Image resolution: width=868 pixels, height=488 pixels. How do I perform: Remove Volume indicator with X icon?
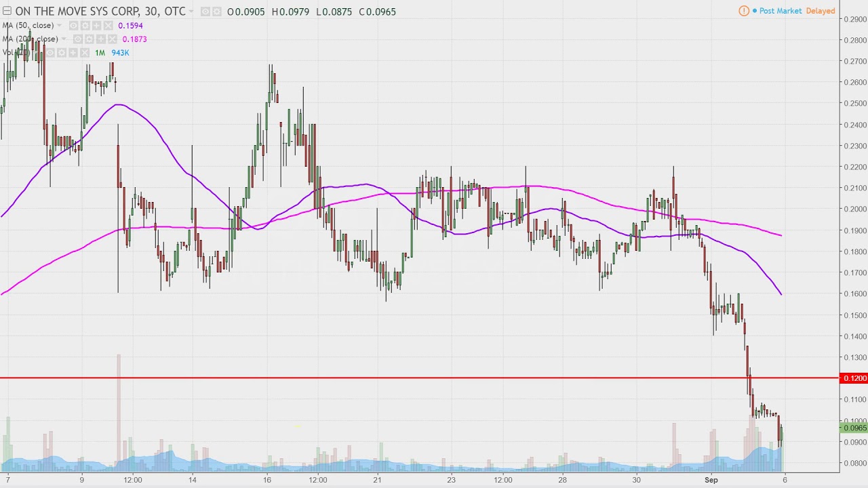point(85,53)
